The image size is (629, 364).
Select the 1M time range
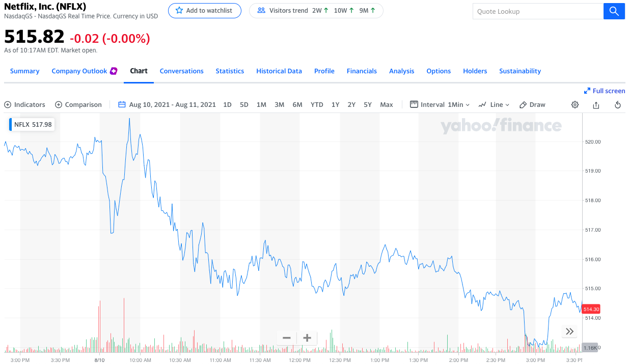tap(261, 104)
